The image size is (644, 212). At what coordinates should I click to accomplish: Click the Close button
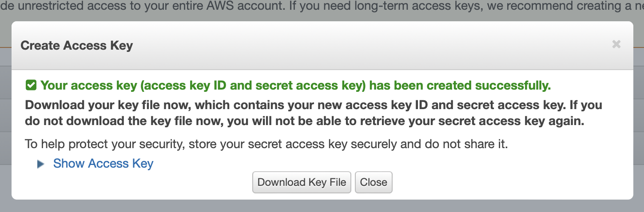coord(374,182)
